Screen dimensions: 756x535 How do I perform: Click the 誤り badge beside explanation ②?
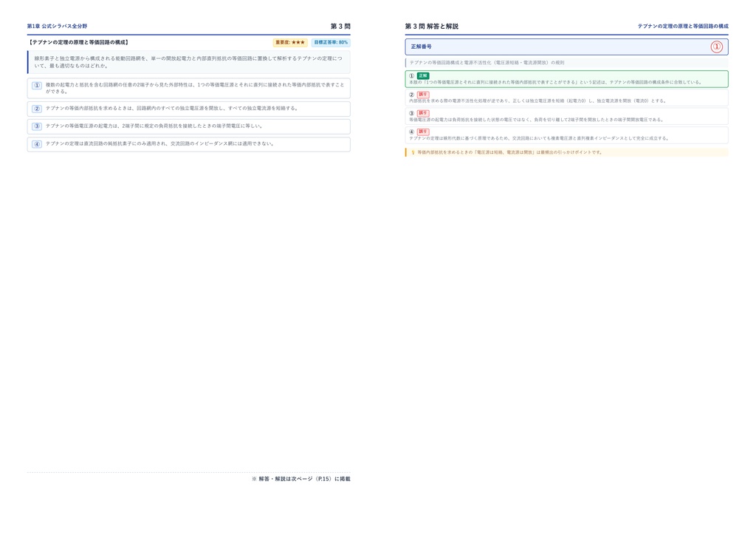tap(423, 95)
